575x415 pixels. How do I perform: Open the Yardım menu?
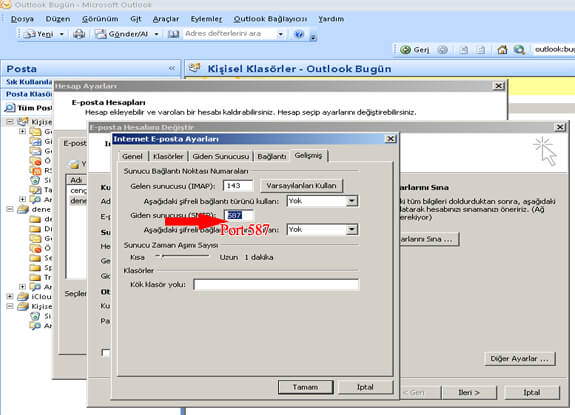[x=331, y=19]
